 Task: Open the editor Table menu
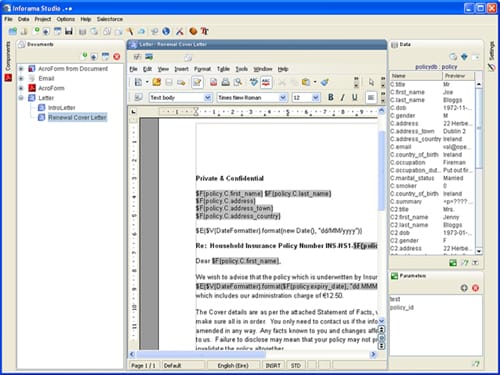pyautogui.click(x=223, y=69)
